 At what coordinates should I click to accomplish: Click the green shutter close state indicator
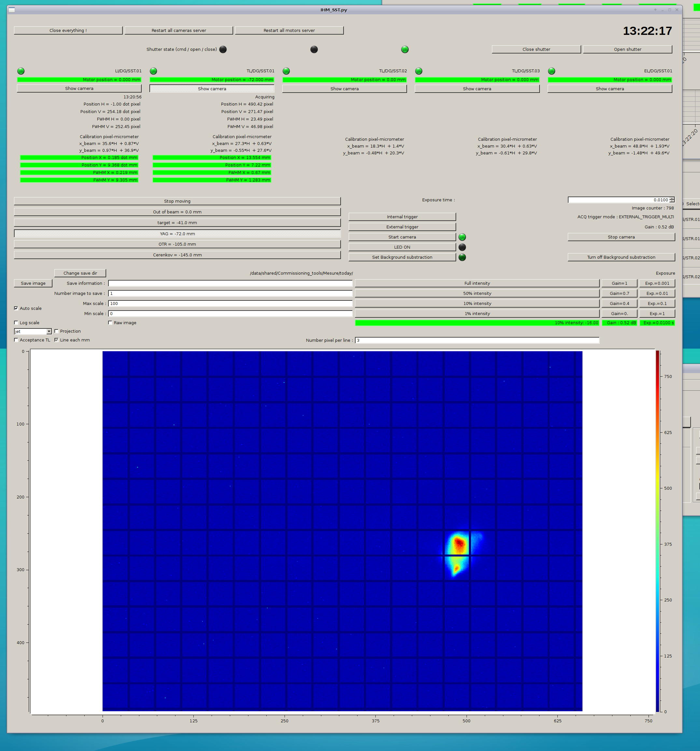pyautogui.click(x=405, y=50)
